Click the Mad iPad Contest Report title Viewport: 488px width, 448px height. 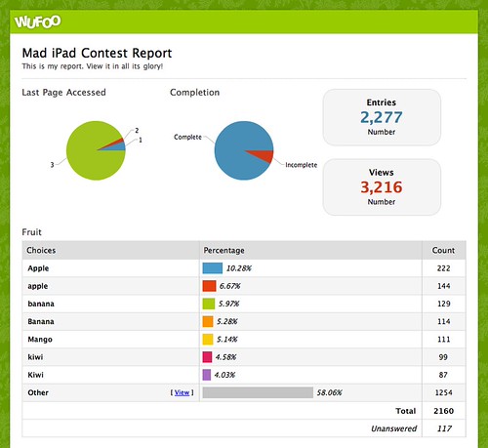[x=97, y=53]
